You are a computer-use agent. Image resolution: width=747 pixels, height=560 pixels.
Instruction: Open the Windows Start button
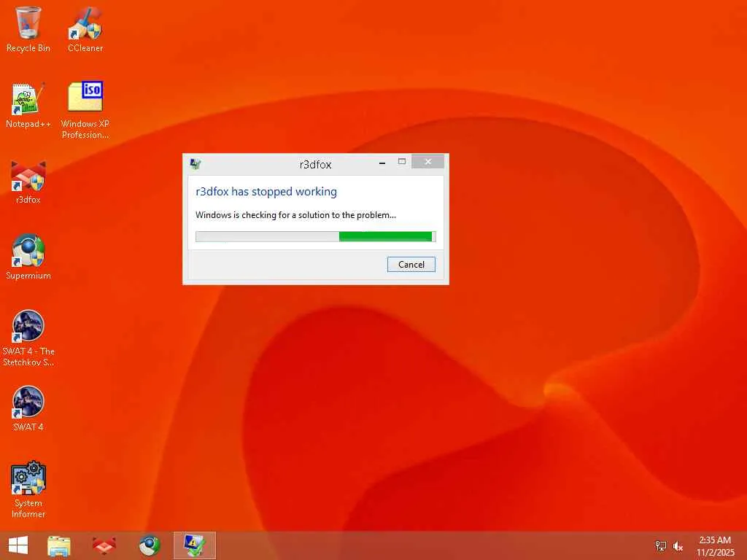(18, 545)
